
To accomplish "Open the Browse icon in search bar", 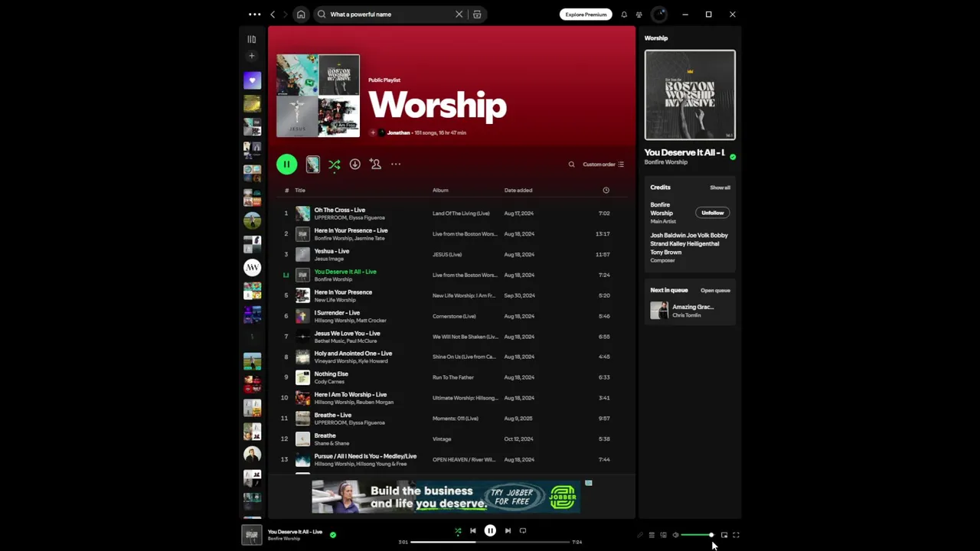I will pos(477,14).
